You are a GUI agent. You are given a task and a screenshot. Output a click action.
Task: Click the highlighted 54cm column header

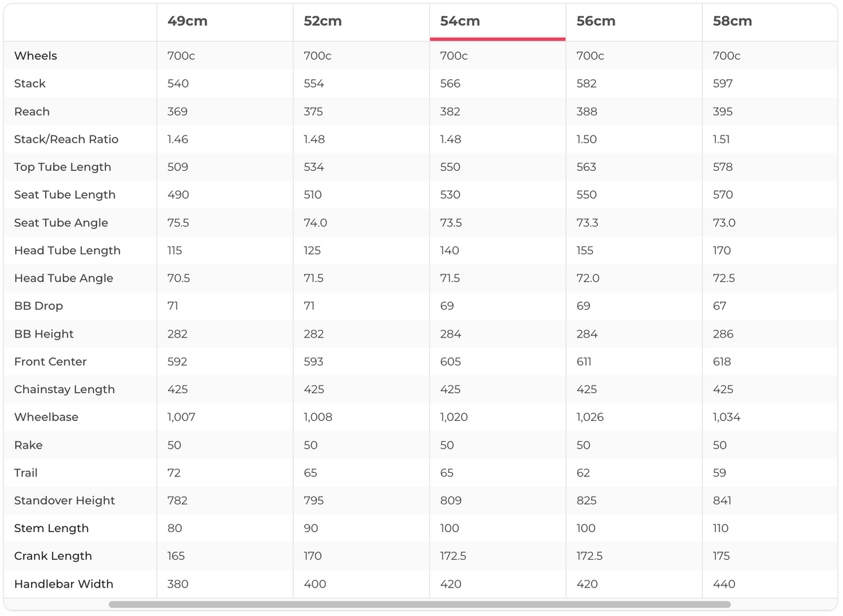460,21
